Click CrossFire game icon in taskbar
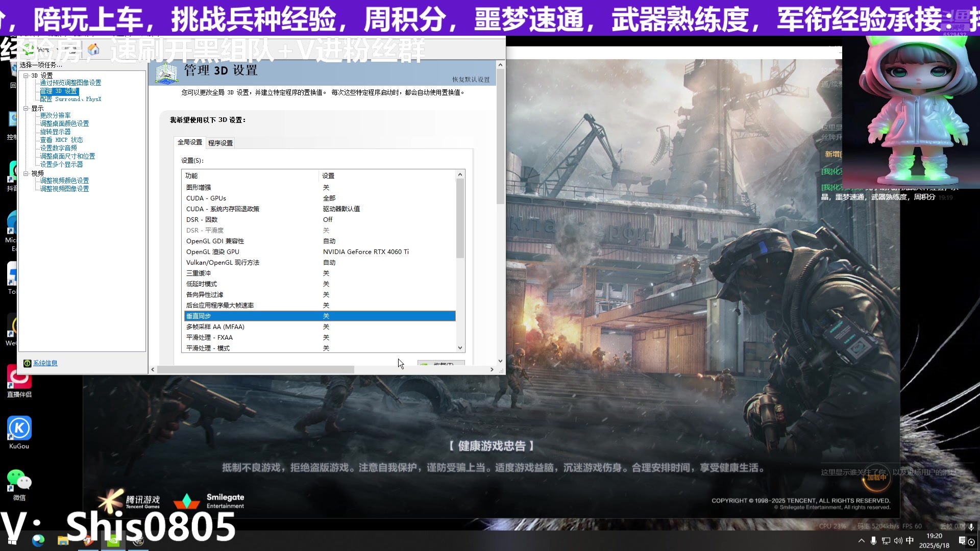 (x=138, y=540)
